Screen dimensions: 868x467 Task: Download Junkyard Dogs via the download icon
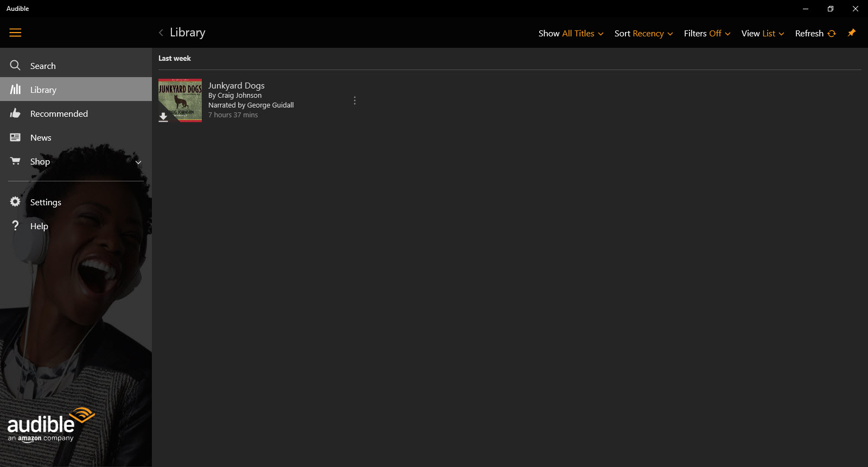coord(163,117)
